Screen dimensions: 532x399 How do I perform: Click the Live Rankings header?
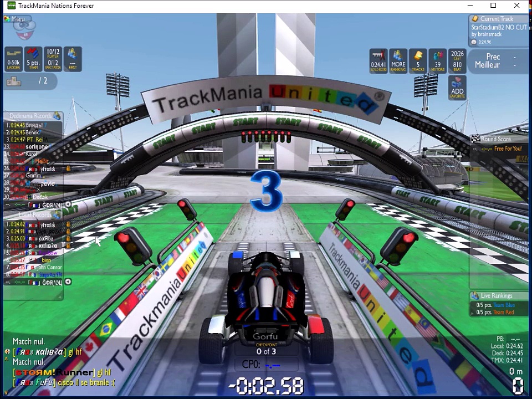pos(498,295)
